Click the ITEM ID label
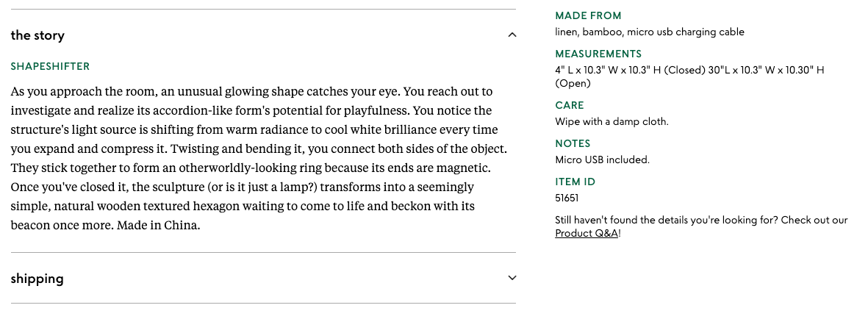868x319 pixels. (575, 182)
